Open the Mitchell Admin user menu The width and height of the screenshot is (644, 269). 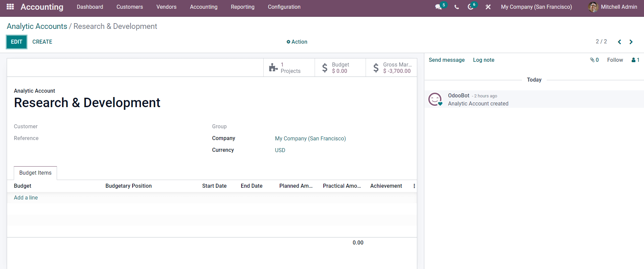[612, 7]
